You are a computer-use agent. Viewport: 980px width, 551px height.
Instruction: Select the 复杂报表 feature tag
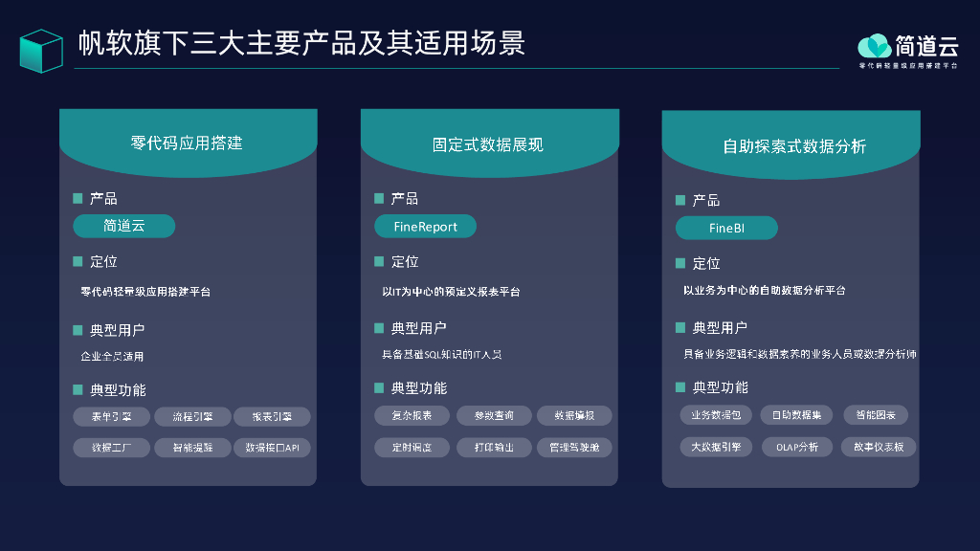pyautogui.click(x=412, y=415)
